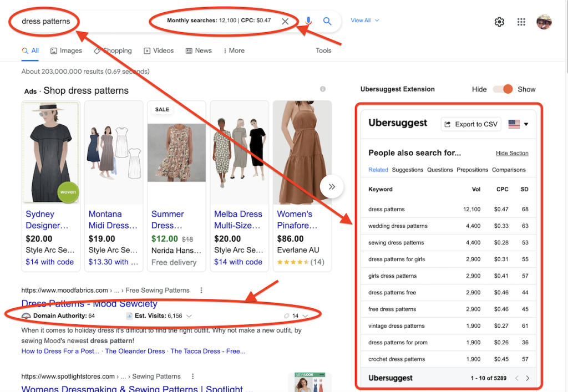Sort by the CPC column header
Screen dimensions: 568x392
[502, 189]
